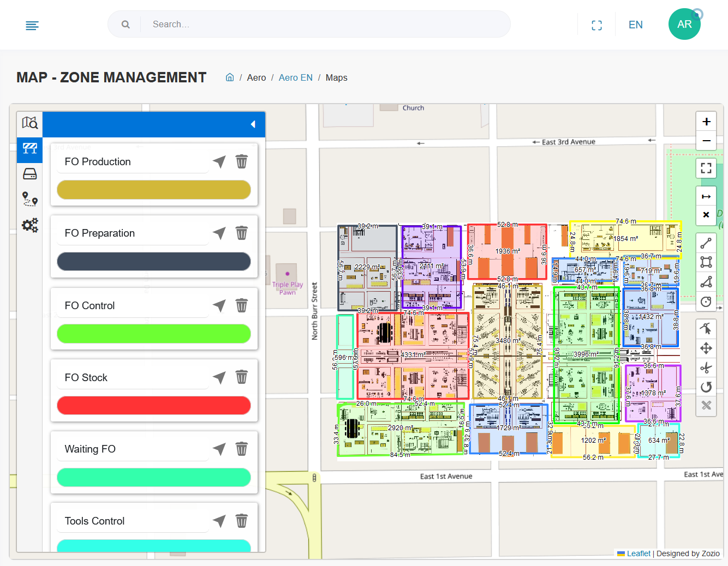Go to home breadcrumb icon
This screenshot has height=566, width=728.
230,77
